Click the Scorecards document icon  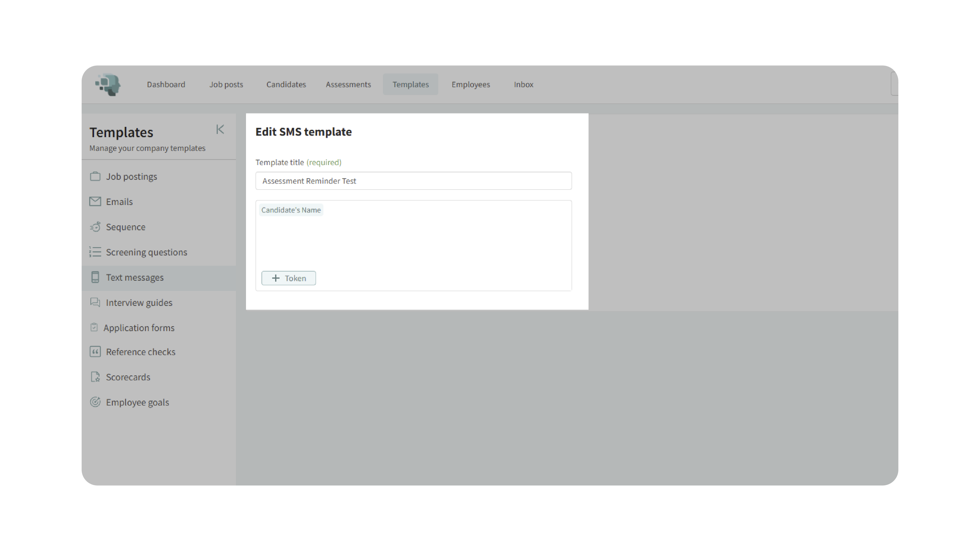click(95, 377)
